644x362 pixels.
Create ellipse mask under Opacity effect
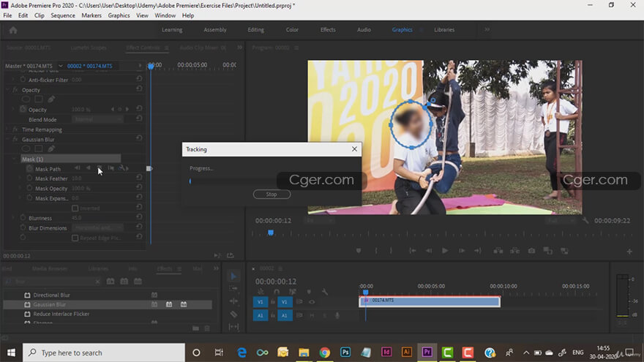click(26, 99)
